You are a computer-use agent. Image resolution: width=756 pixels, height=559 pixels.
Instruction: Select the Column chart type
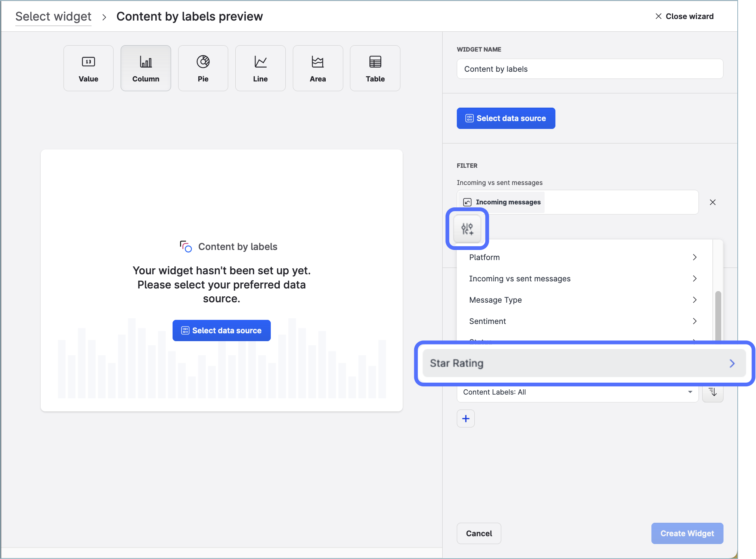click(146, 68)
